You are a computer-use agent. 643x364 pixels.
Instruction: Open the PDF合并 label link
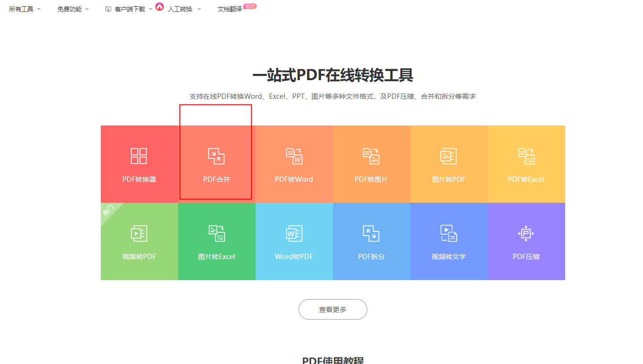[216, 179]
